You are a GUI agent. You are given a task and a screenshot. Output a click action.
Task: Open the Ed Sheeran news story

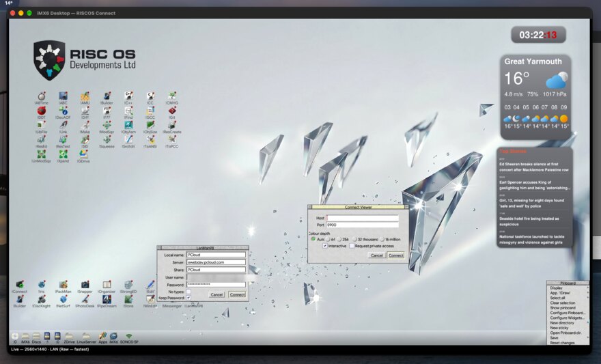tap(533, 167)
